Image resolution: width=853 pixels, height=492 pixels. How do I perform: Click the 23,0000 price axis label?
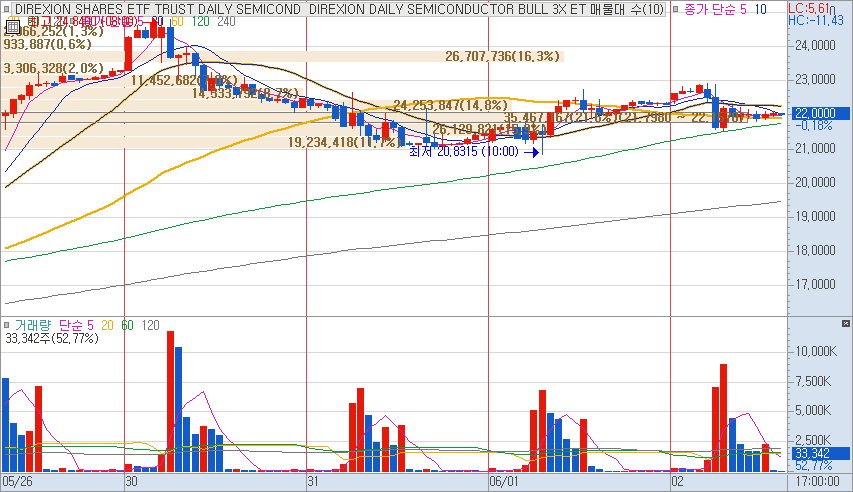[815, 79]
